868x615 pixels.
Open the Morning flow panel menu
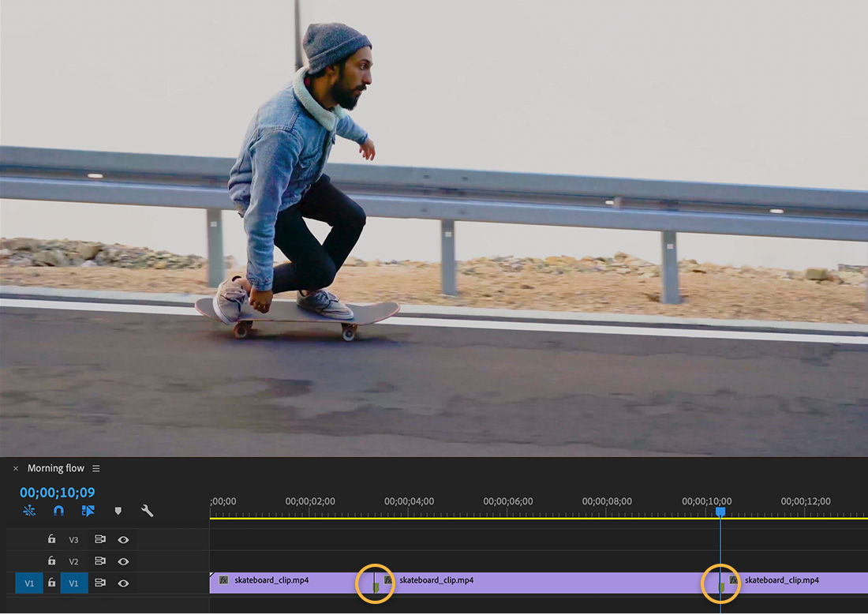[95, 467]
